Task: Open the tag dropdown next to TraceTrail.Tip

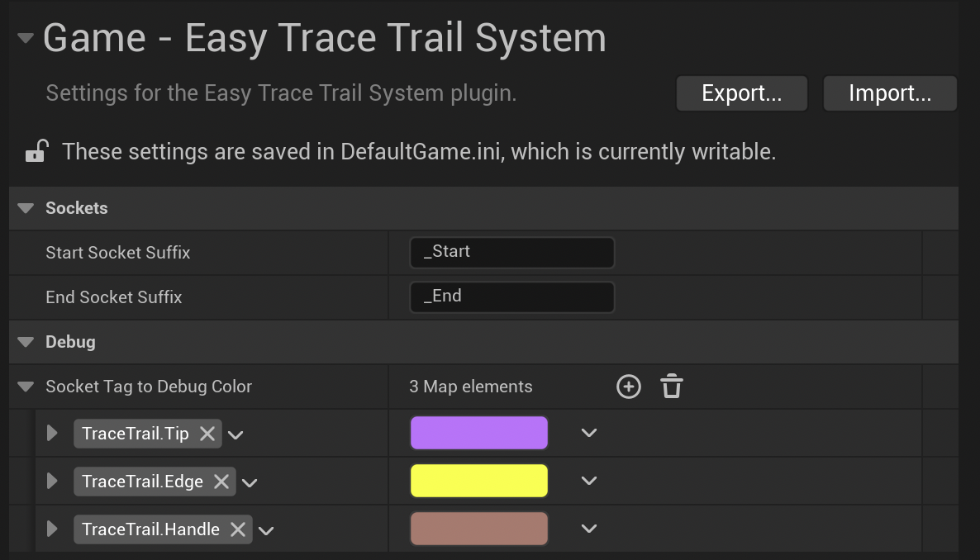Action: pos(236,434)
